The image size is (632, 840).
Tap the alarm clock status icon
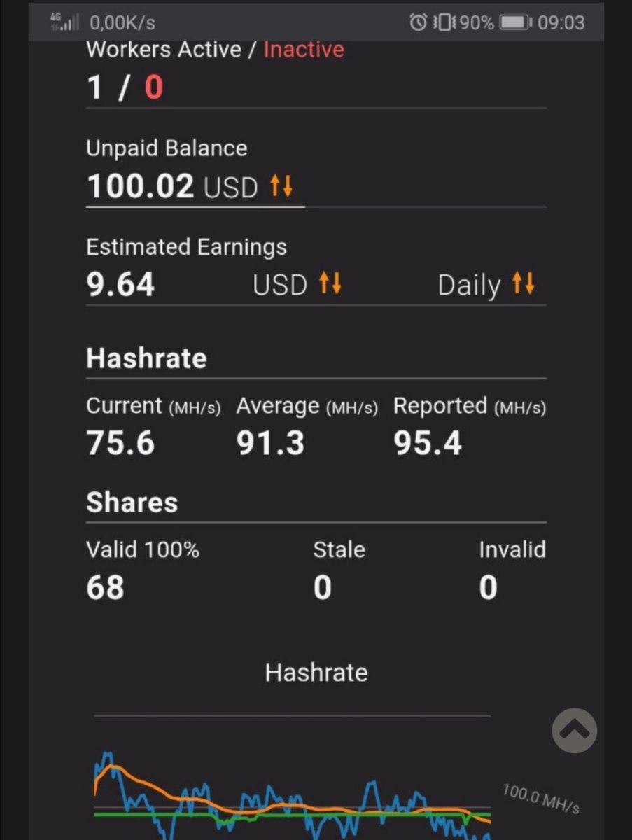point(418,22)
